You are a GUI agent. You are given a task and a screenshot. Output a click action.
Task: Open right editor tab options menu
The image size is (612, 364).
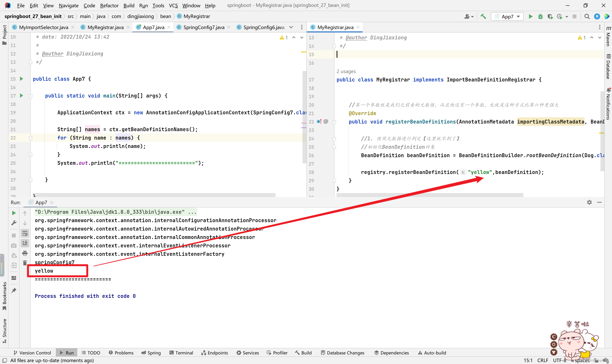[x=600, y=27]
